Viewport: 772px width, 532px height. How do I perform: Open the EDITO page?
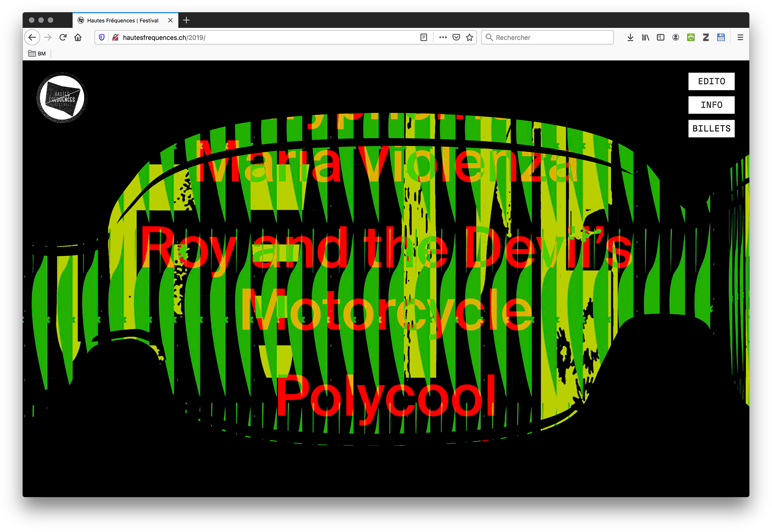[711, 81]
